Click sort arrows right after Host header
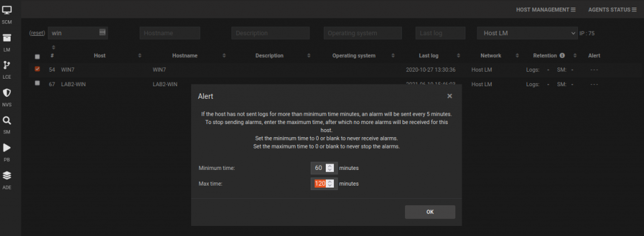Image resolution: width=644 pixels, height=236 pixels. [x=140, y=55]
